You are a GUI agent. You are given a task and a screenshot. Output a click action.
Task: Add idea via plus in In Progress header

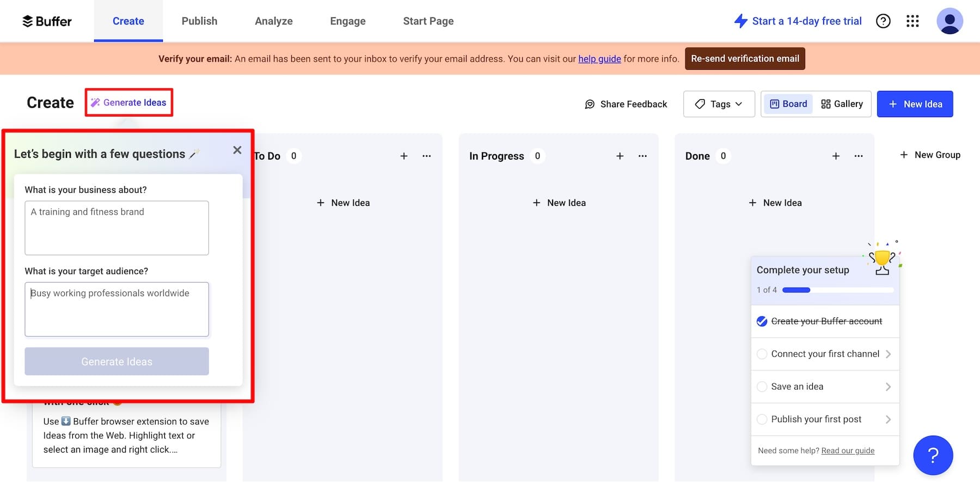[x=620, y=156]
